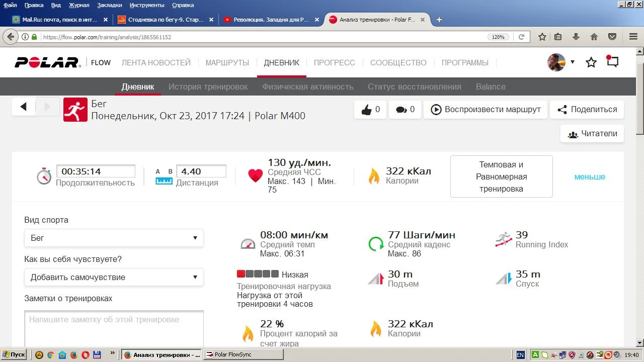The image size is (644, 362).
Task: Click Темповая и Равномерная тренировка button
Action: 502,176
